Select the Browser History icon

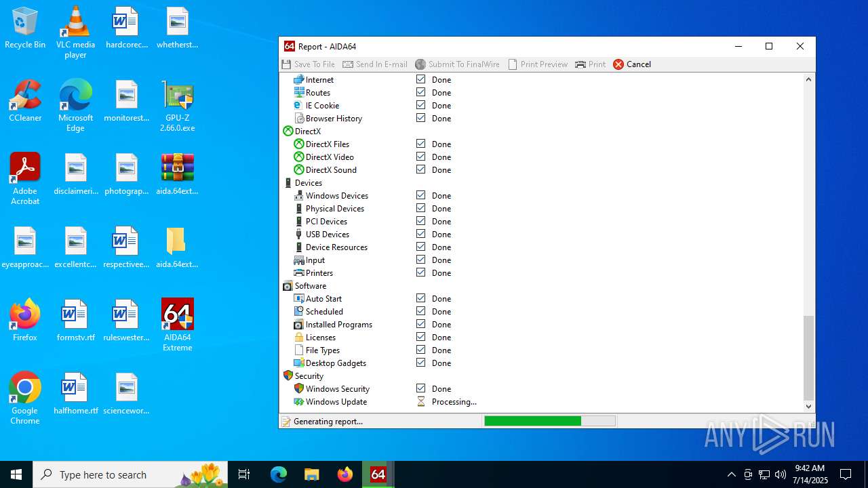click(x=298, y=118)
